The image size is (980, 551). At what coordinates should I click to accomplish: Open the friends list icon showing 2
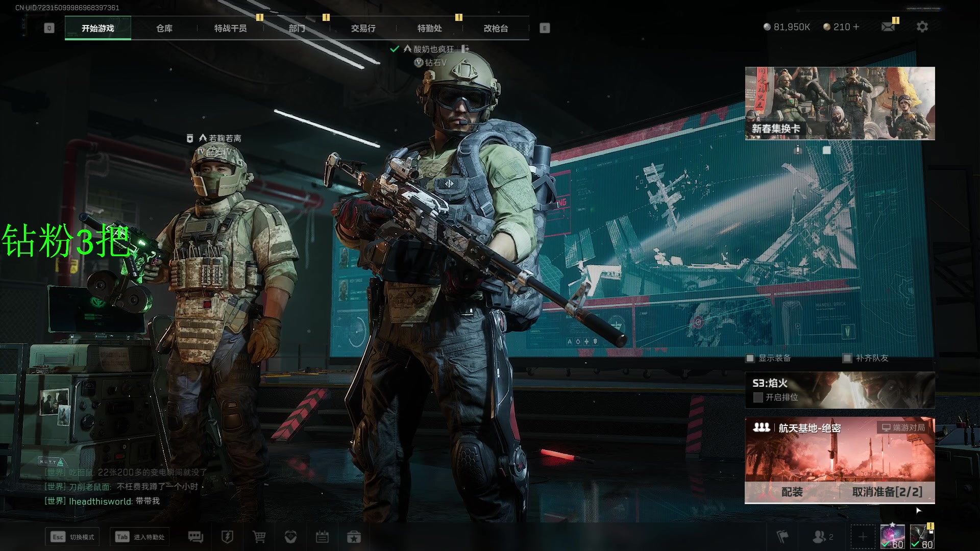[x=822, y=537]
